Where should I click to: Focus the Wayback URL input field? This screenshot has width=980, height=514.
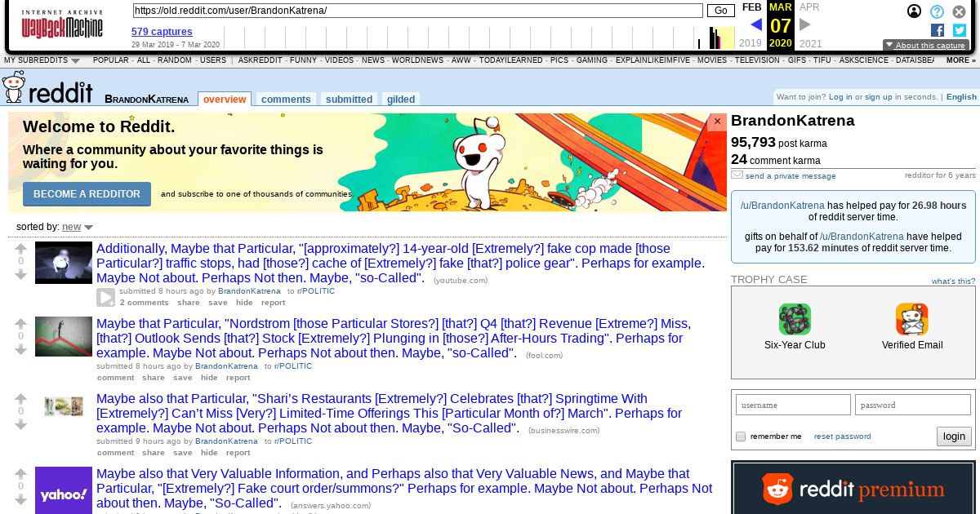tap(417, 11)
